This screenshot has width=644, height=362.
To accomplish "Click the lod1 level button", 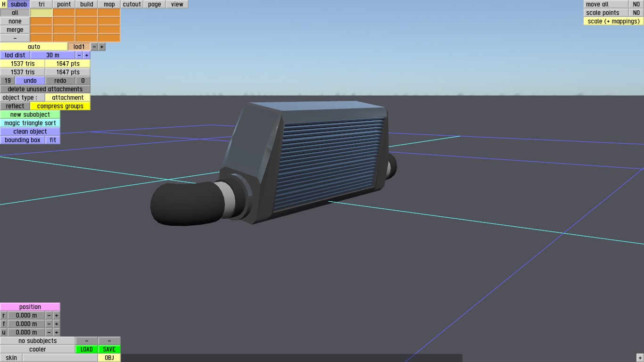I will tap(79, 47).
